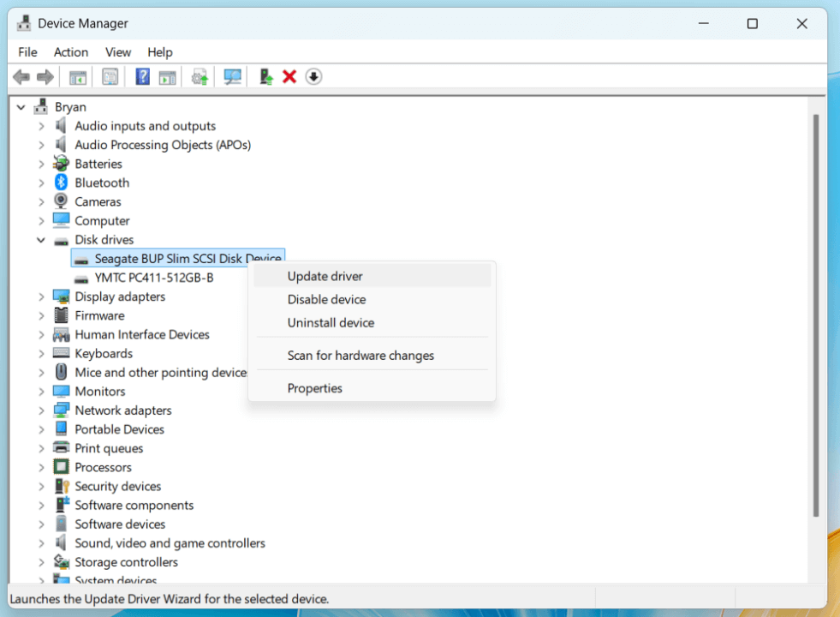Select the Bryan computer root node

pyautogui.click(x=72, y=106)
